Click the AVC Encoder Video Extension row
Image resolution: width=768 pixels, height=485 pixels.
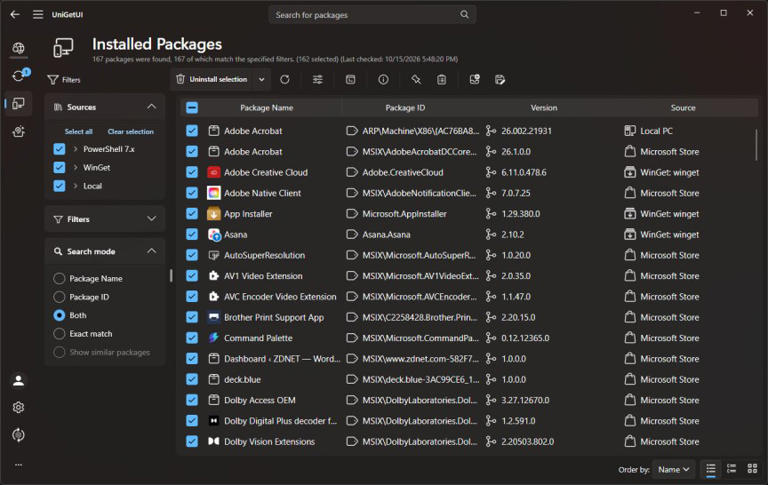coord(470,296)
